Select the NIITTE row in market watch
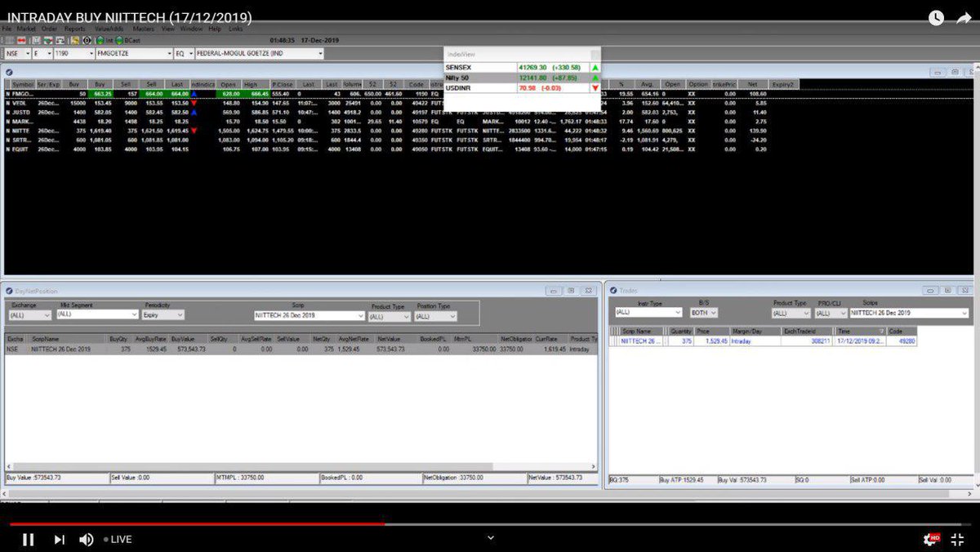980x552 pixels. click(400, 131)
